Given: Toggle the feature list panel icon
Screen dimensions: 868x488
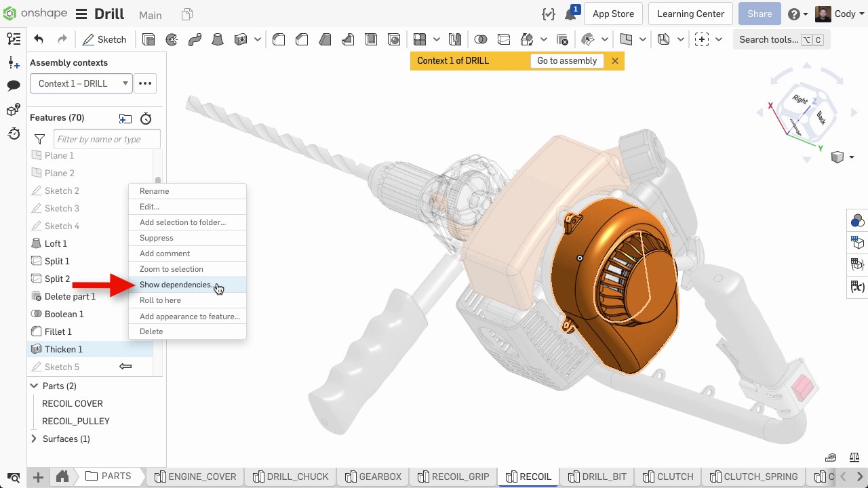Looking at the screenshot, I should tap(14, 39).
